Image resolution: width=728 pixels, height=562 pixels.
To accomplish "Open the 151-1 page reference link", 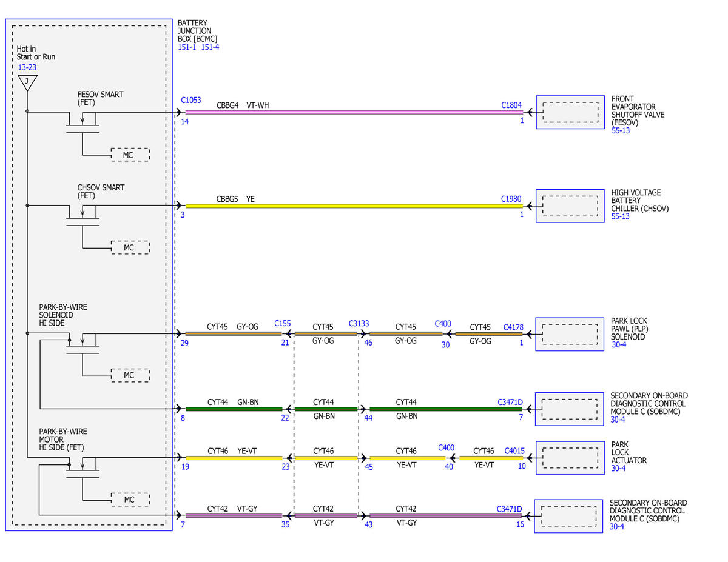I will coord(187,47).
